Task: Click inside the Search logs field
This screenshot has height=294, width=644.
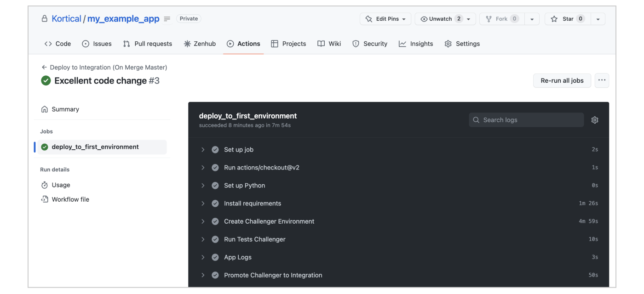Action: [x=526, y=120]
